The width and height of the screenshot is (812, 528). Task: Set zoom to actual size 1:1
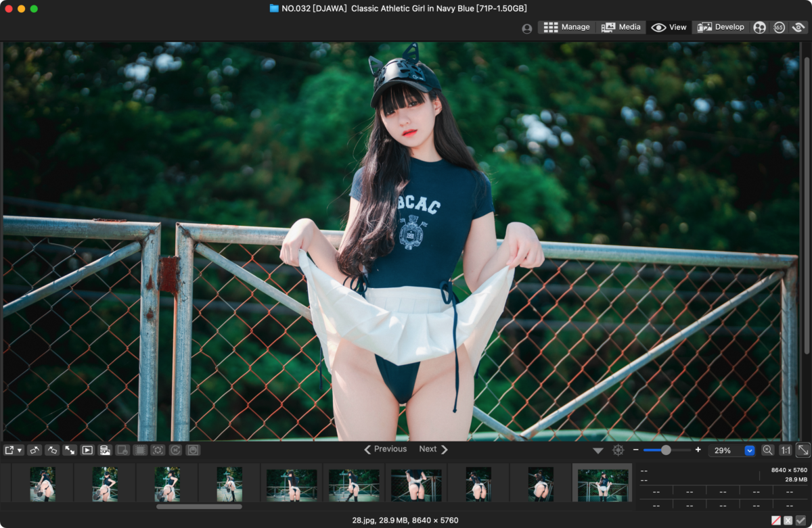point(786,450)
